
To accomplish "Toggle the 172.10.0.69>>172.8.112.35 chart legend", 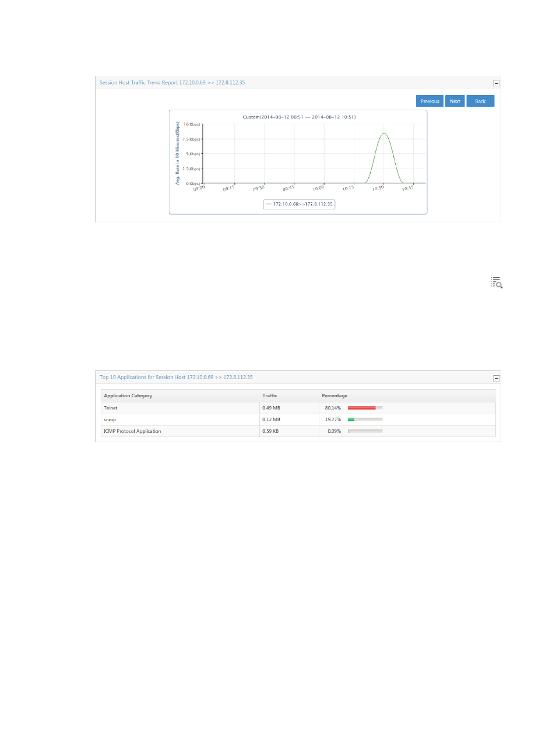I will (x=299, y=204).
